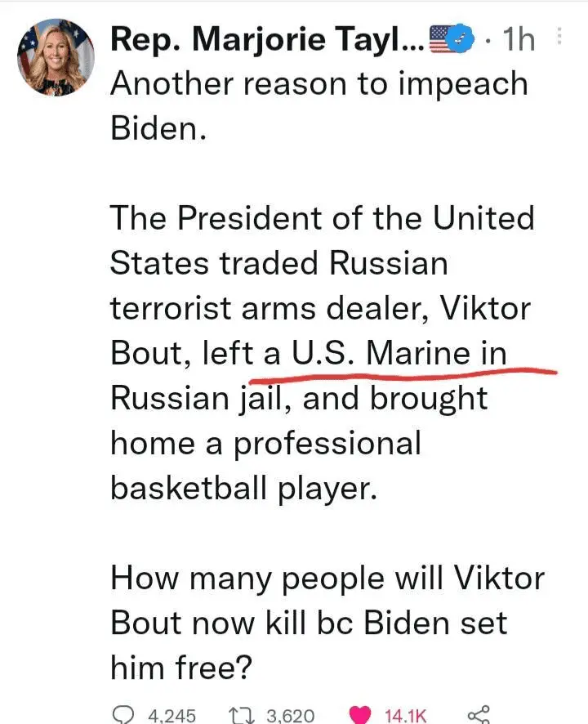Click the words "basketball player."

(x=243, y=488)
